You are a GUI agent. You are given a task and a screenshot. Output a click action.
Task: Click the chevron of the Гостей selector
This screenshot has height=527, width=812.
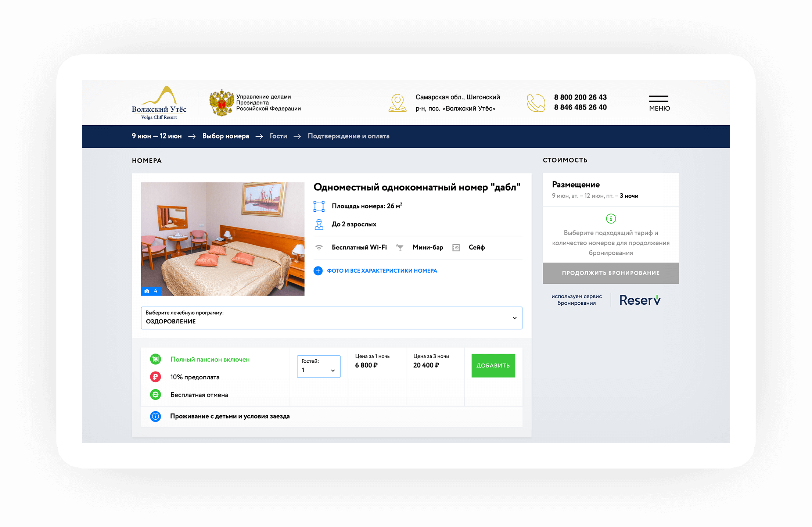333,370
